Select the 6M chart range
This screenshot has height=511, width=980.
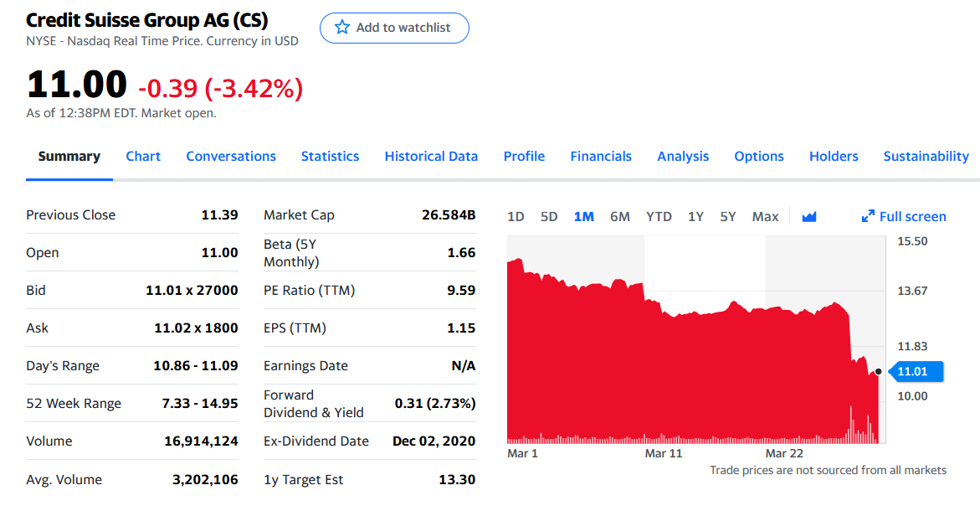[620, 216]
